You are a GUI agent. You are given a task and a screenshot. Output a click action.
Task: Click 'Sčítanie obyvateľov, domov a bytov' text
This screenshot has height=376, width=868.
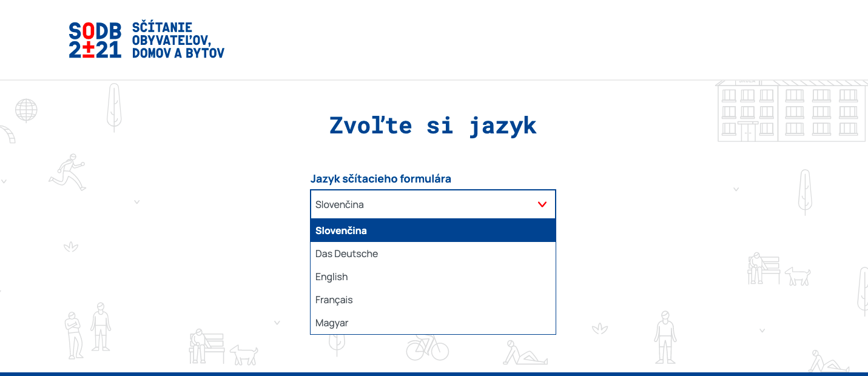pos(178,40)
